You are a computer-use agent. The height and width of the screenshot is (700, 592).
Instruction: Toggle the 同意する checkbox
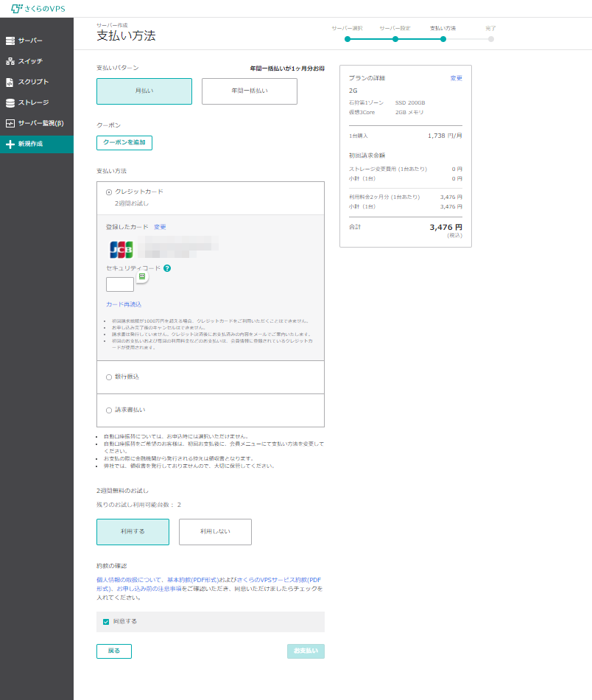click(106, 622)
